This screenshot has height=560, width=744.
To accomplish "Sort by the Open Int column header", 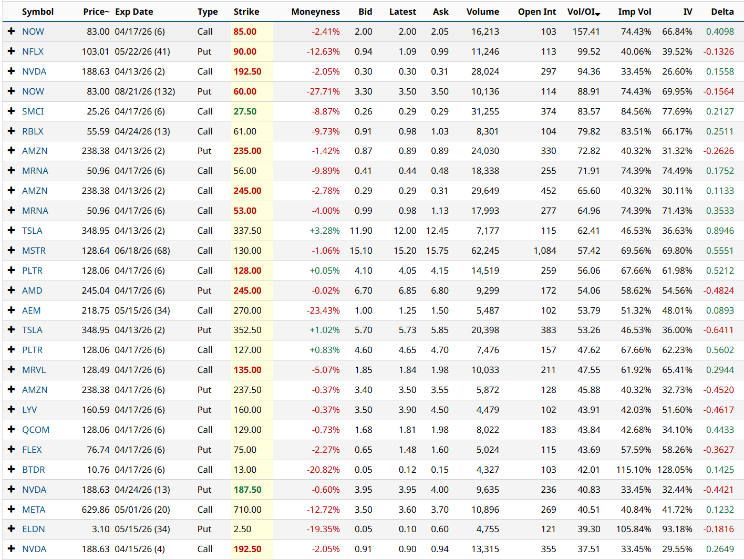I will 537,12.
